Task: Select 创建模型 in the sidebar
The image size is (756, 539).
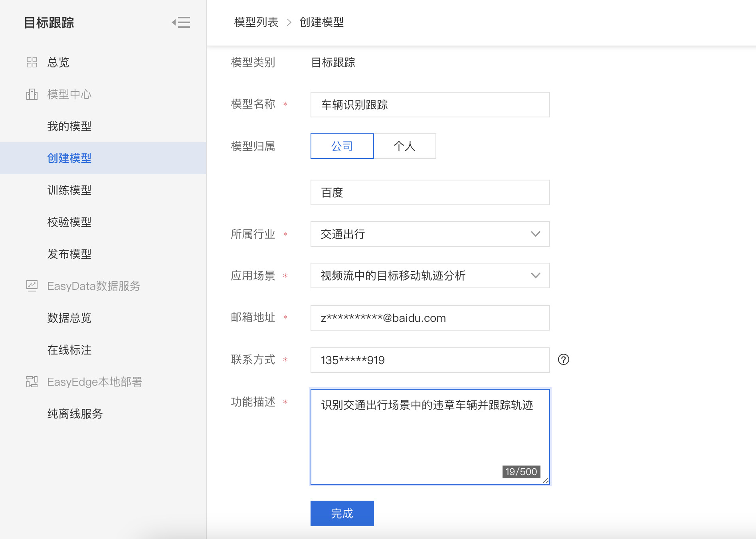Action: 103,158
